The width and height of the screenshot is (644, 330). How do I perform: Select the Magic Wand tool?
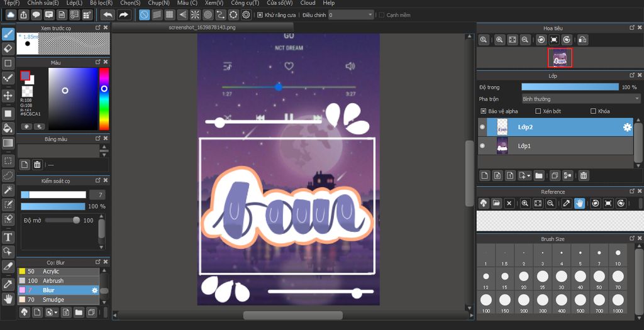click(x=8, y=190)
